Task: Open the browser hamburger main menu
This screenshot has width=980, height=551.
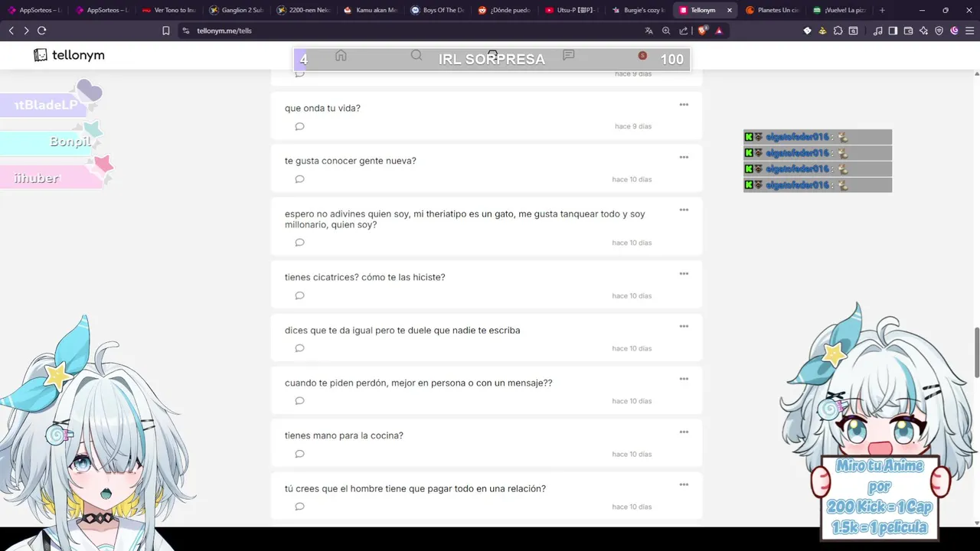Action: (969, 31)
